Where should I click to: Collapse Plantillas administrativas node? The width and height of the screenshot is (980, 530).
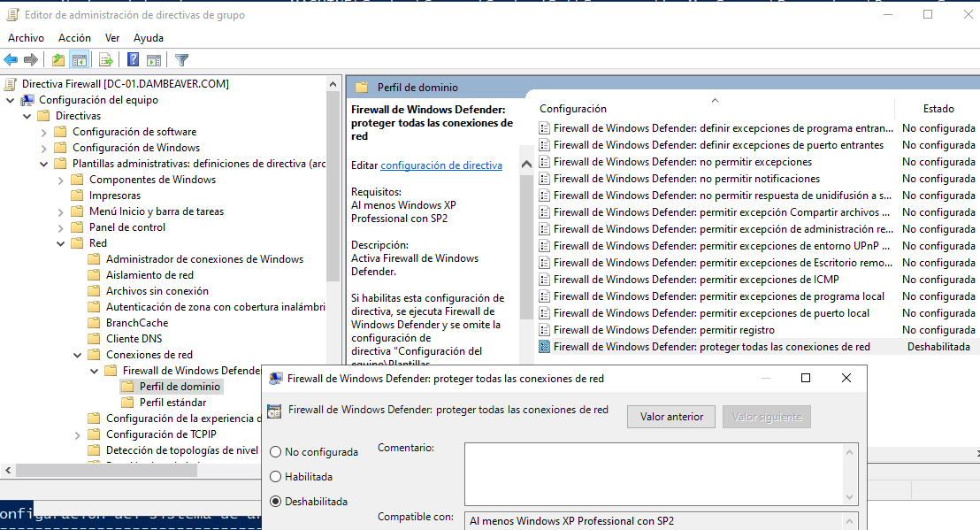pos(43,165)
